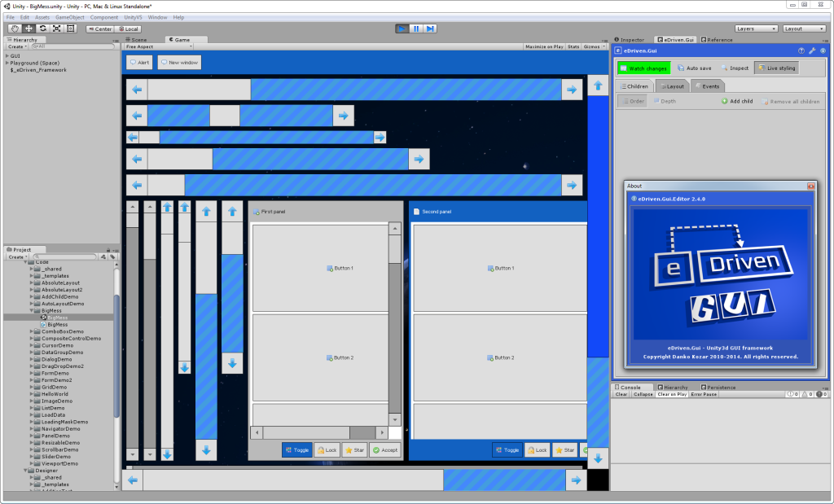Enable Auto save in eDriven.Gui panel
The width and height of the screenshot is (834, 504).
pos(694,68)
